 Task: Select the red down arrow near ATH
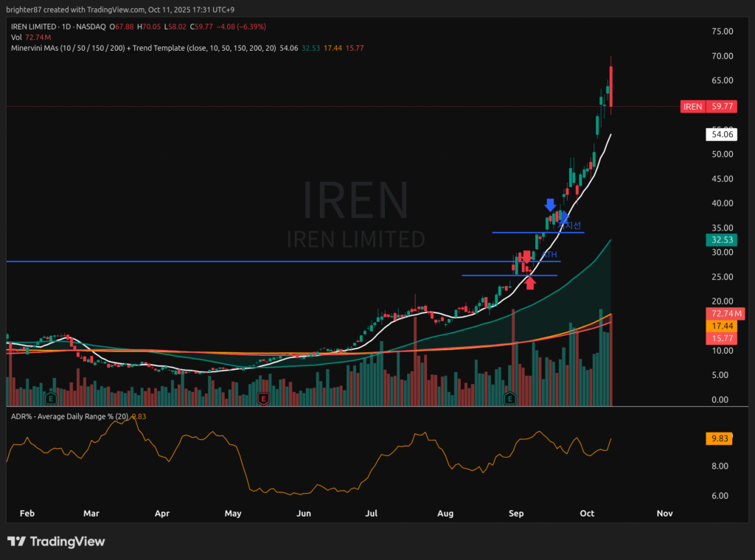coord(526,258)
